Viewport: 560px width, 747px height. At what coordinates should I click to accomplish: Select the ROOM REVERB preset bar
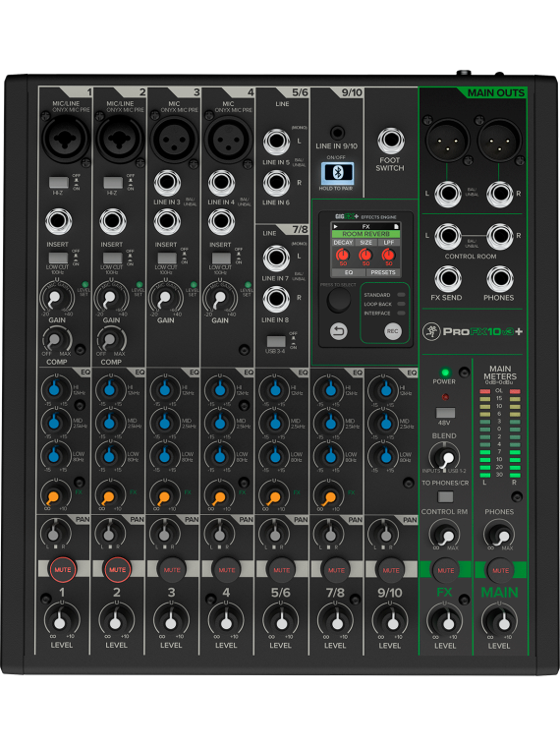coord(365,234)
